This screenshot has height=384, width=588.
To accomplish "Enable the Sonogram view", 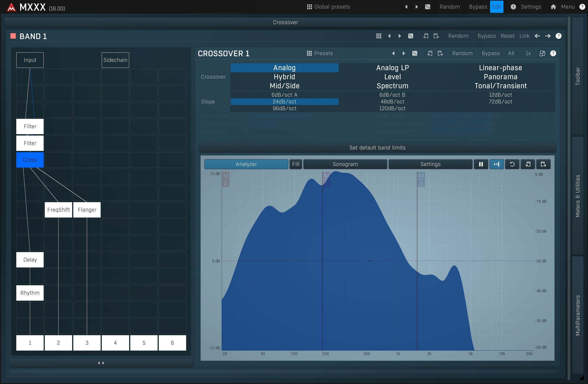I will (x=345, y=164).
